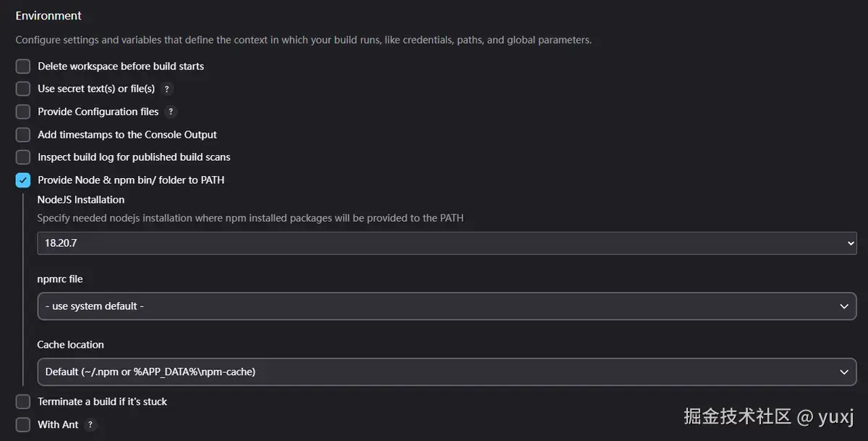This screenshot has width=868, height=441.
Task: Check the With Ant option
Action: point(23,424)
